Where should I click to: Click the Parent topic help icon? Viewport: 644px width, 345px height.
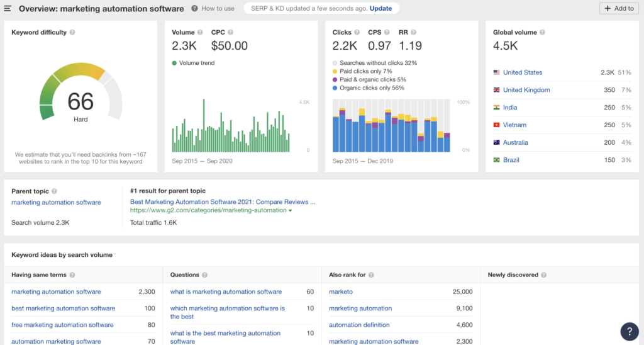pos(54,191)
